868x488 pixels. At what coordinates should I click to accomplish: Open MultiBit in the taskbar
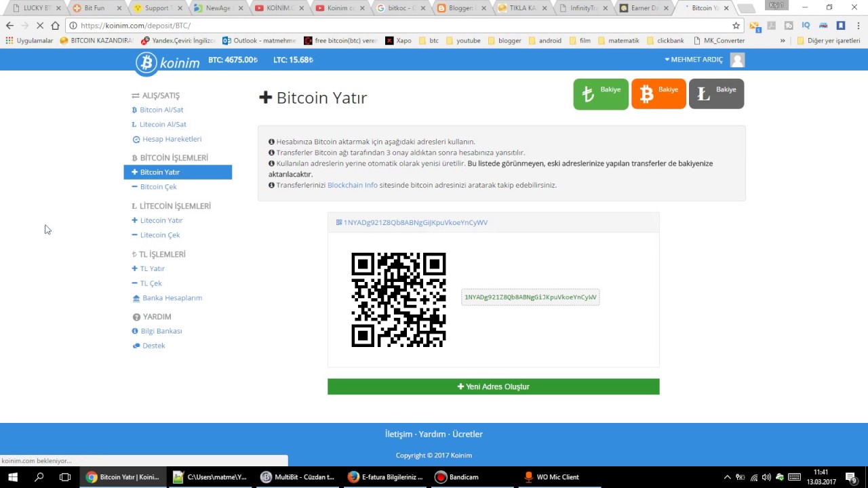[298, 477]
